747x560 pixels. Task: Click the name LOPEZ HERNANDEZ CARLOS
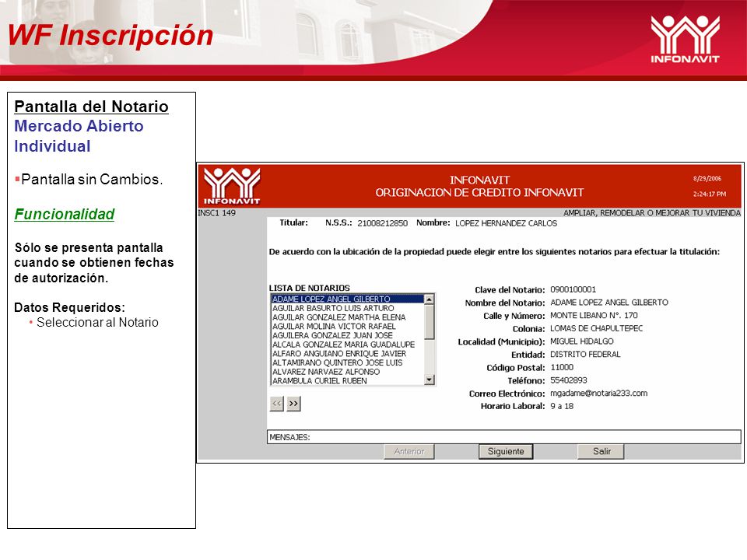point(506,223)
